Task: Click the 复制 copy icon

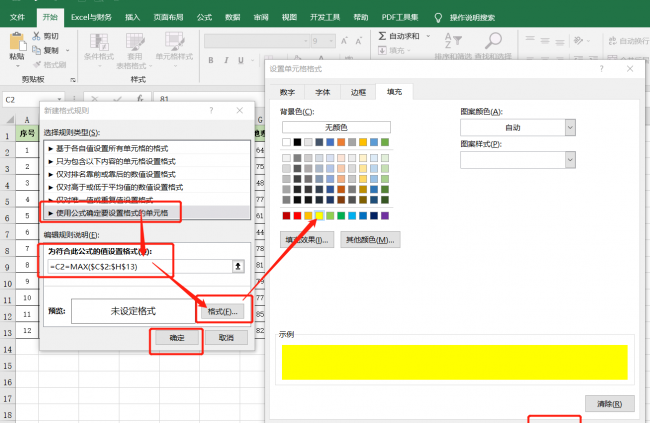Action: click(37, 50)
